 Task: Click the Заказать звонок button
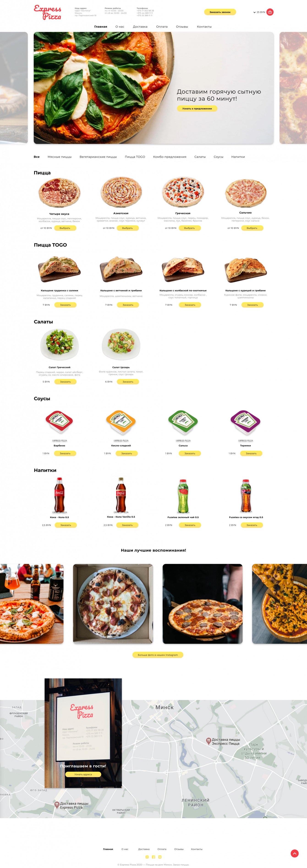pos(220,12)
